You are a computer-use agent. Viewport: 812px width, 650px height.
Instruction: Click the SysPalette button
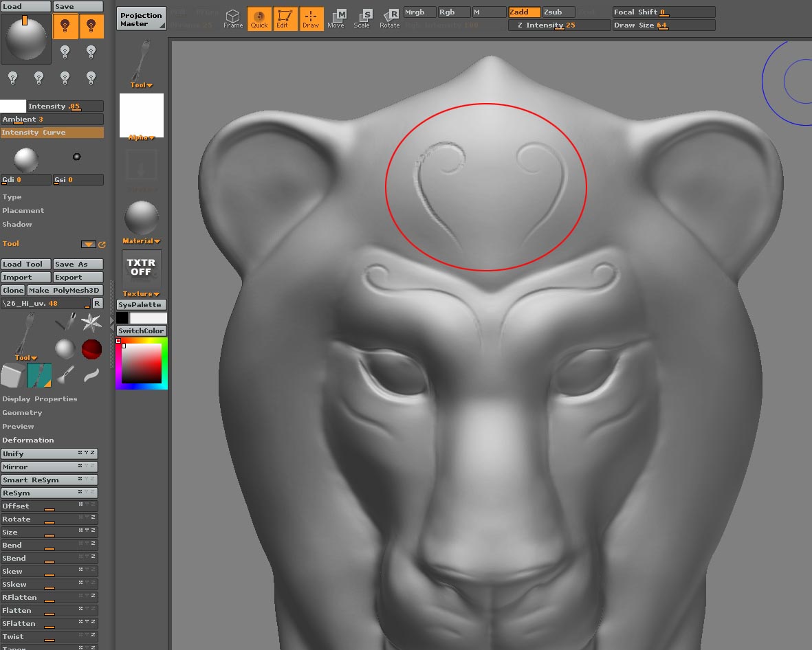(x=142, y=305)
